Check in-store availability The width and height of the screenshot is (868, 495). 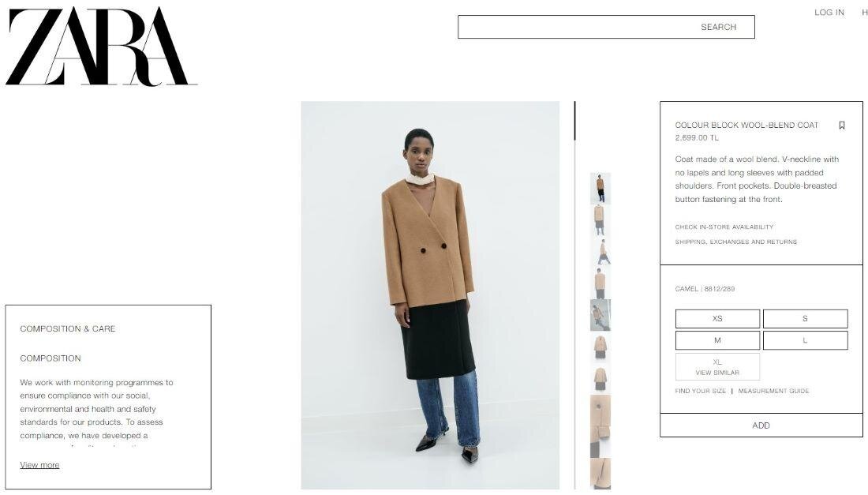(724, 227)
